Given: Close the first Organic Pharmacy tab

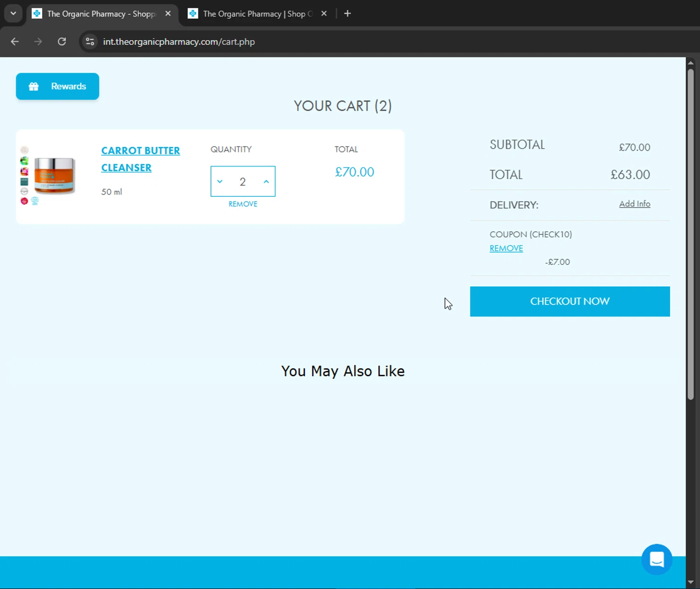Looking at the screenshot, I should tap(168, 14).
